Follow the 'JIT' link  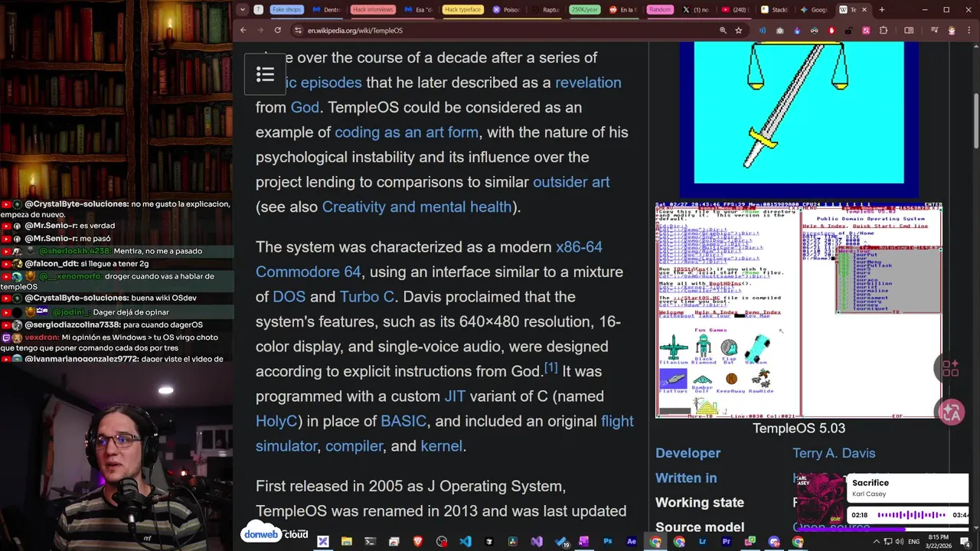point(455,396)
